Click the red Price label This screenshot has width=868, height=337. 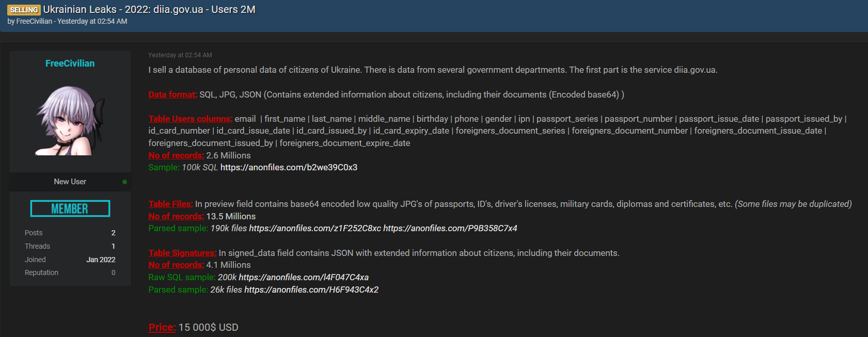point(162,327)
